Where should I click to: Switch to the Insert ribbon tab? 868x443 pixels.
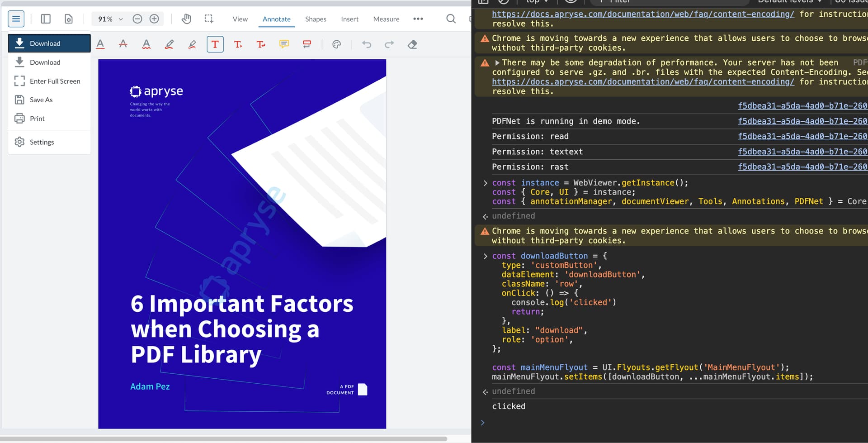pos(349,19)
